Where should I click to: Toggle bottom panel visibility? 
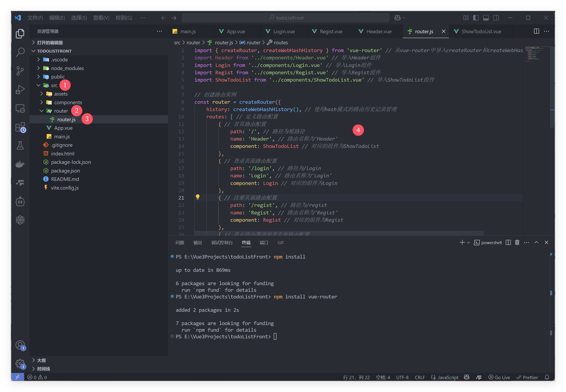(x=486, y=18)
